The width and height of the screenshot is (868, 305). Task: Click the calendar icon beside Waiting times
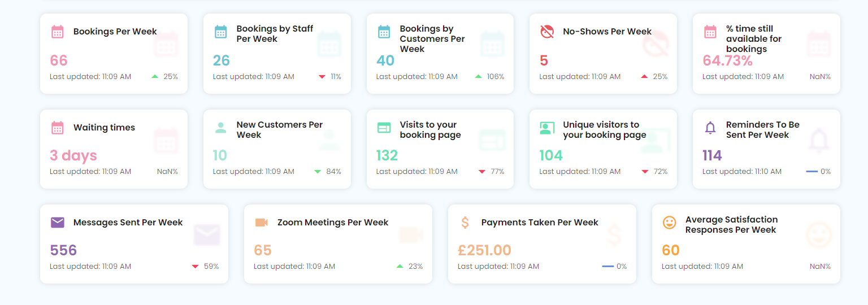point(58,128)
